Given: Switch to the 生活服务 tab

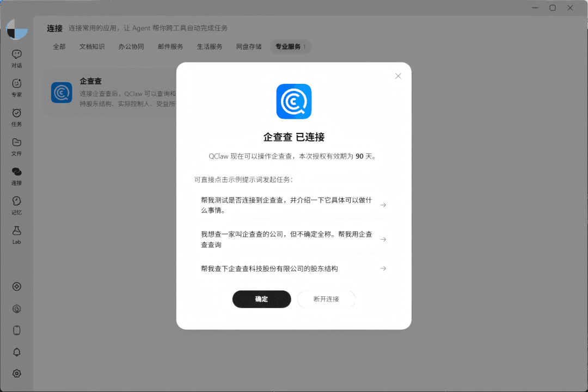Looking at the screenshot, I should [x=210, y=46].
